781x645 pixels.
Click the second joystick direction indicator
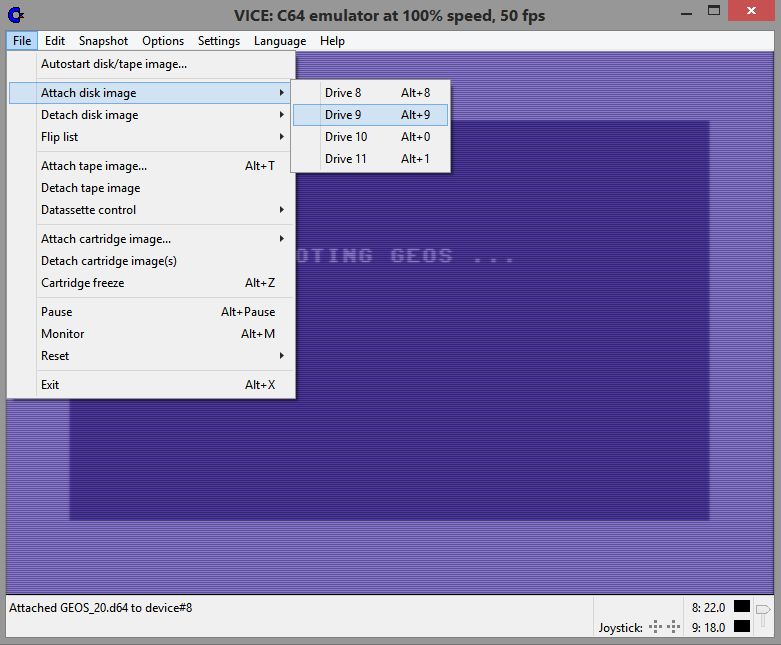(673, 627)
